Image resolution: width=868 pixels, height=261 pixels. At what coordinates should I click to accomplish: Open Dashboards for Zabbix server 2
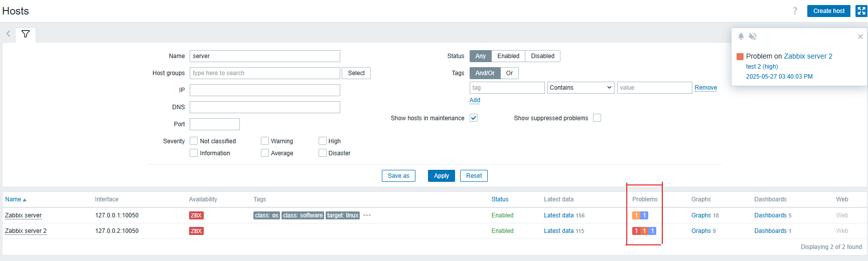coord(771,231)
